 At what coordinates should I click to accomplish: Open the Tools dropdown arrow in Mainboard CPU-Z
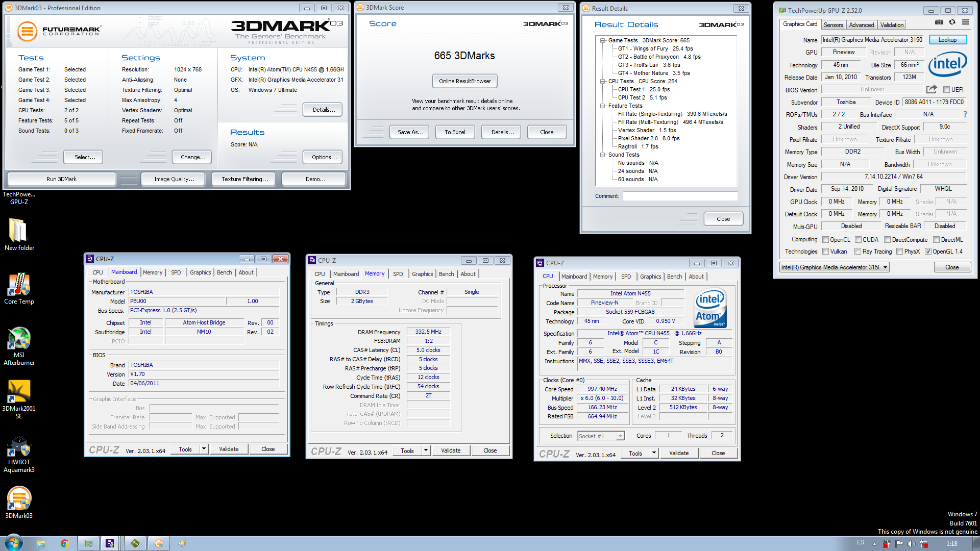pos(204,449)
